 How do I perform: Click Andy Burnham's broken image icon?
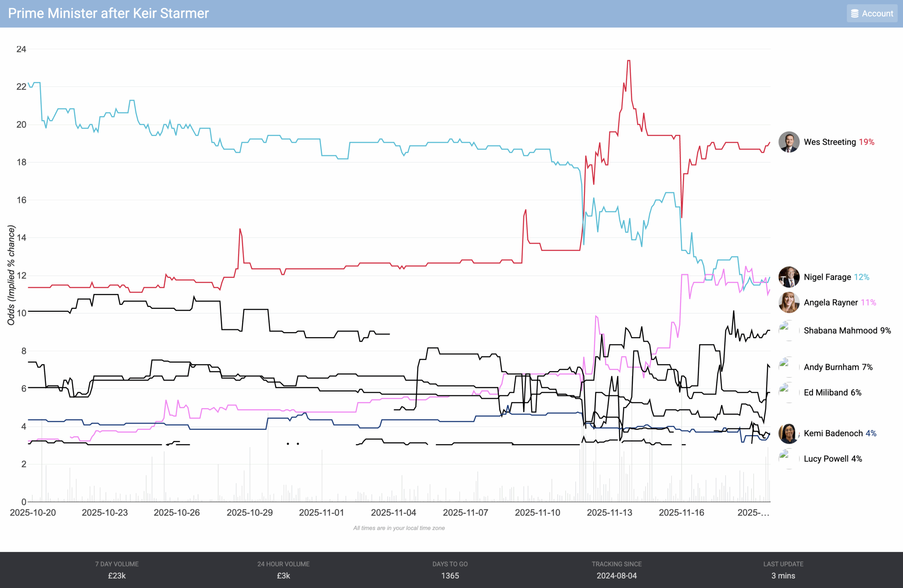(x=784, y=363)
